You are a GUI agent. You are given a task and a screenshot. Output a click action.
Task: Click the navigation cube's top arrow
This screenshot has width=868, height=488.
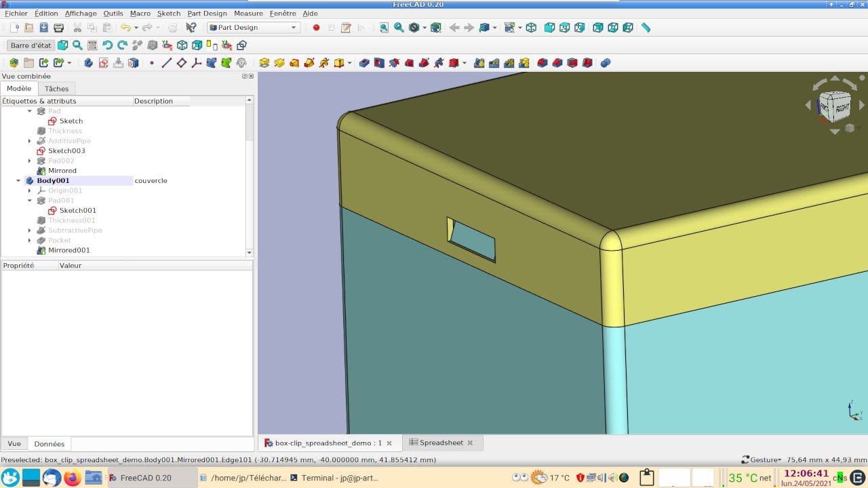(x=835, y=79)
